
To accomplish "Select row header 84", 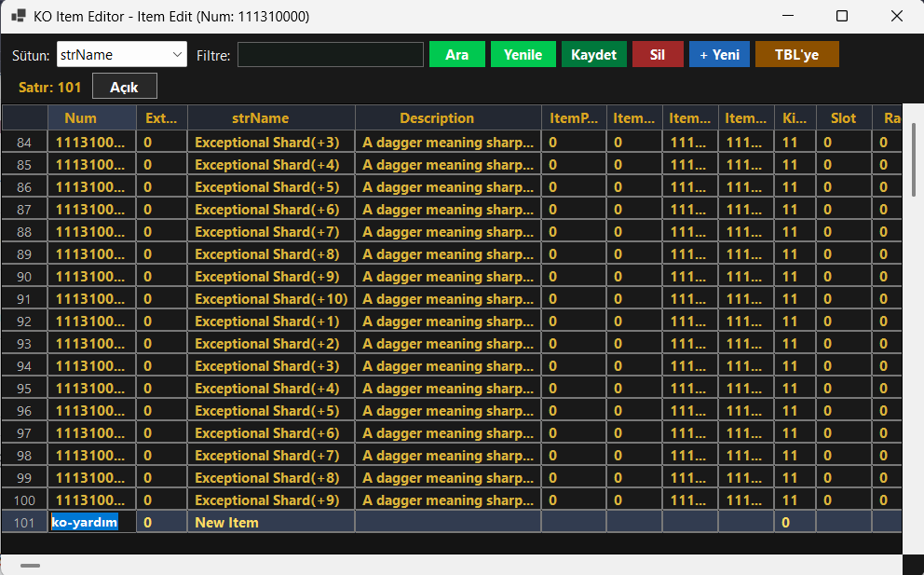I will click(x=24, y=143).
